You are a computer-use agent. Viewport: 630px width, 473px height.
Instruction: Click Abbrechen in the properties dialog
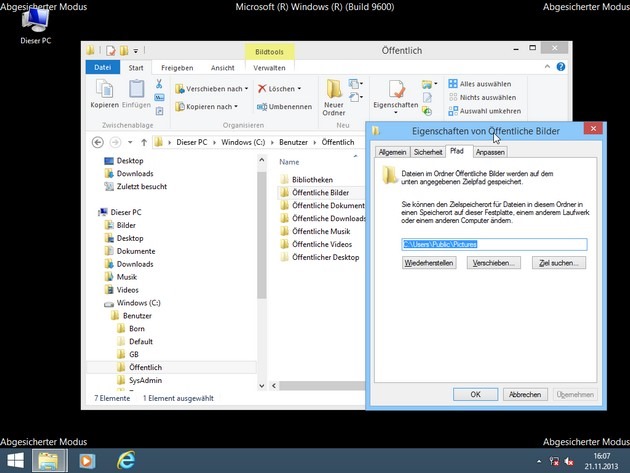pos(525,394)
